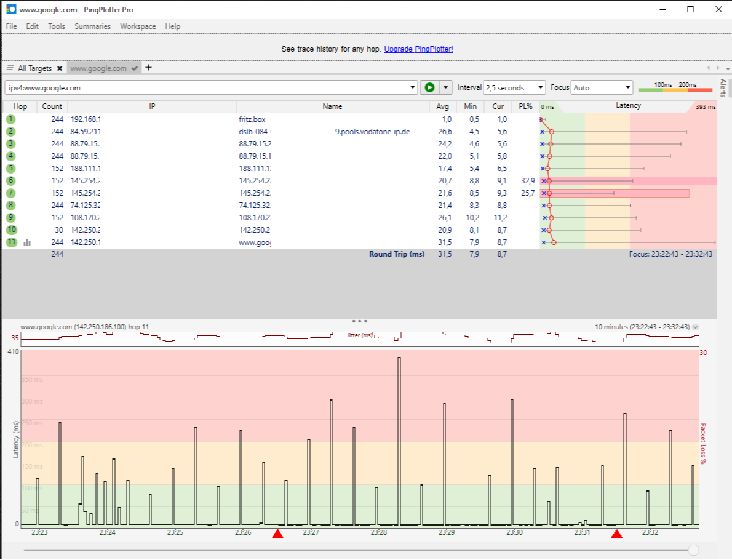This screenshot has width=732, height=560.
Task: Open the Tools menu
Action: pos(57,26)
